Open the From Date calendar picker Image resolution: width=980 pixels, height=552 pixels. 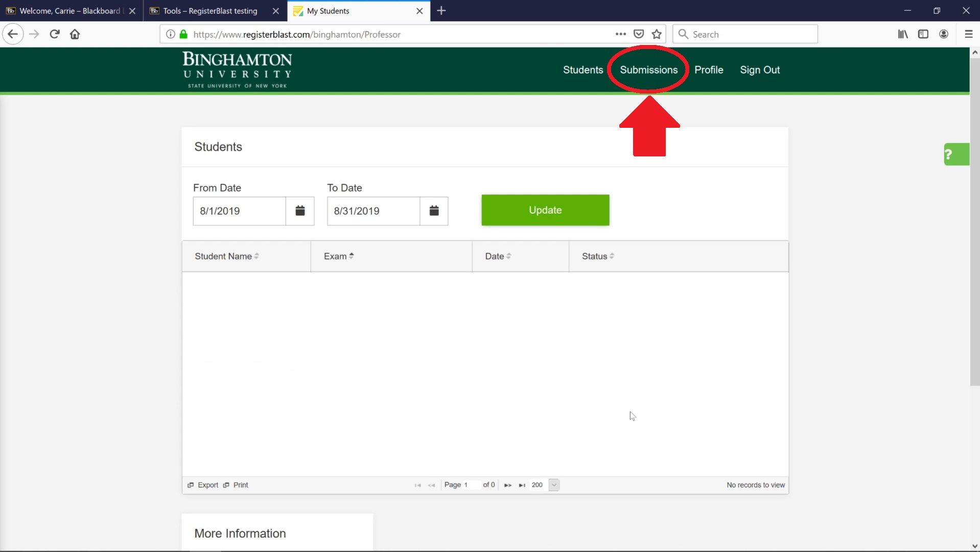pos(300,211)
